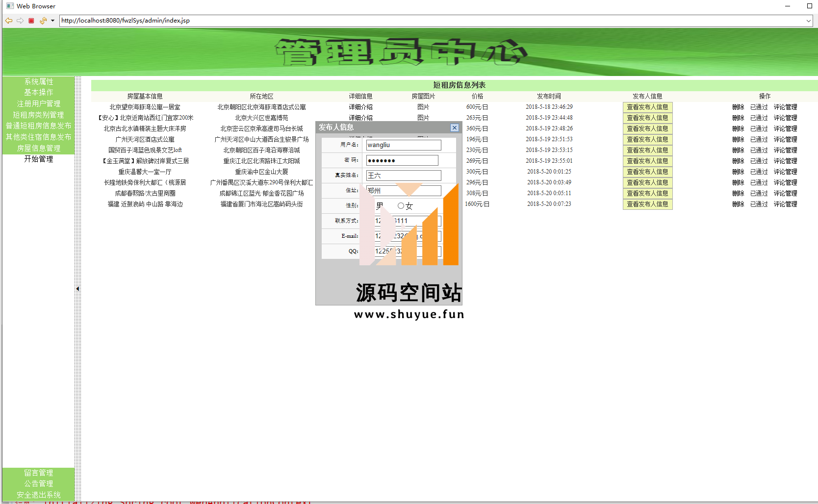Screen dimensions: 818x504
Task: Click the 发布时间 column header
Action: (x=549, y=96)
